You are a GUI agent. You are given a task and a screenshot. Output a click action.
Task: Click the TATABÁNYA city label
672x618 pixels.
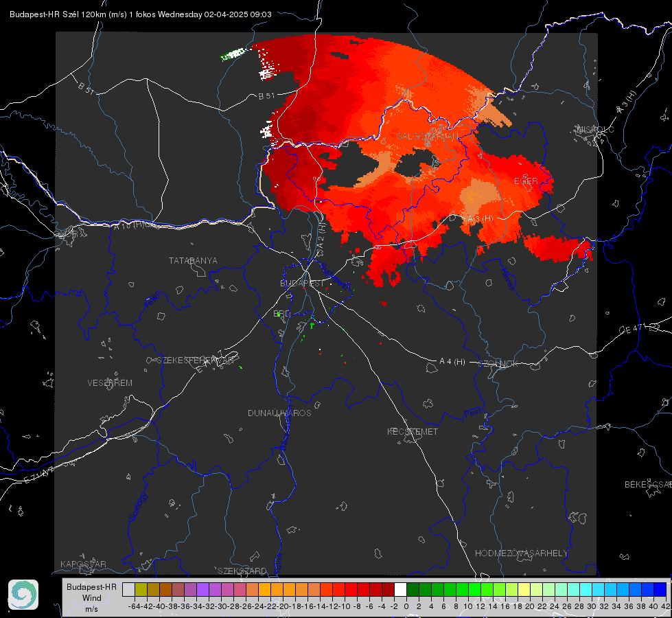point(193,261)
